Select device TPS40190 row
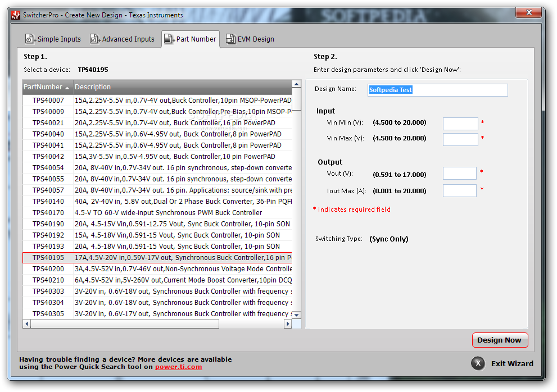 (157, 224)
